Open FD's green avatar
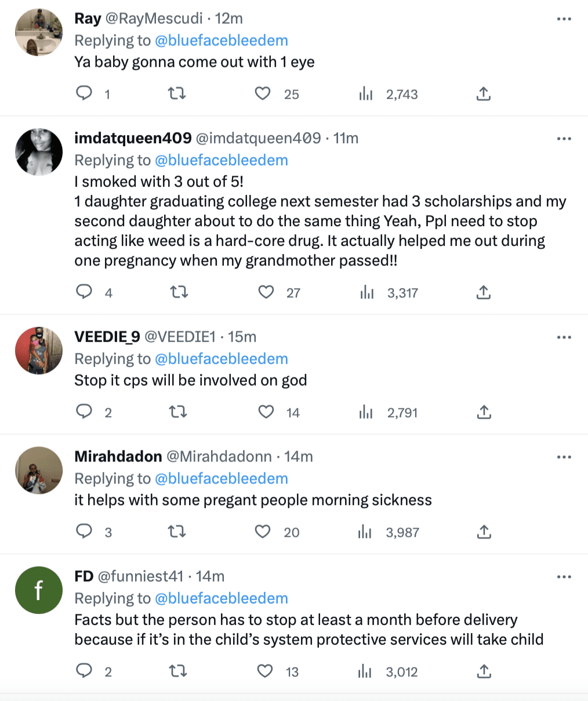Viewport: 588px width, 701px height. point(38,590)
